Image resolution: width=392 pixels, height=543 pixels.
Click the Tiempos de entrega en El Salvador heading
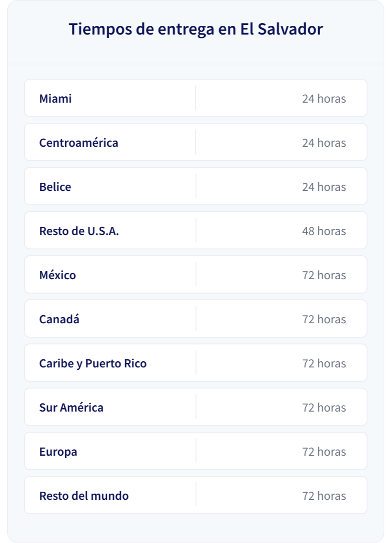tap(196, 29)
